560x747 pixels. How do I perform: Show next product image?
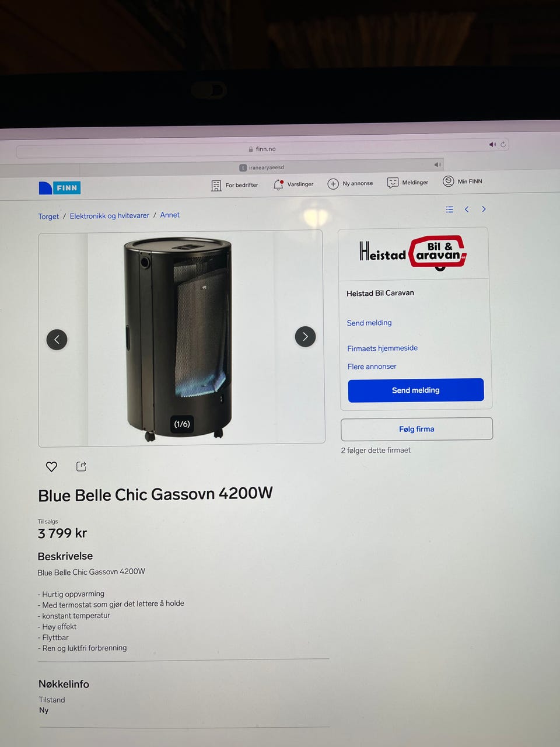click(x=305, y=337)
